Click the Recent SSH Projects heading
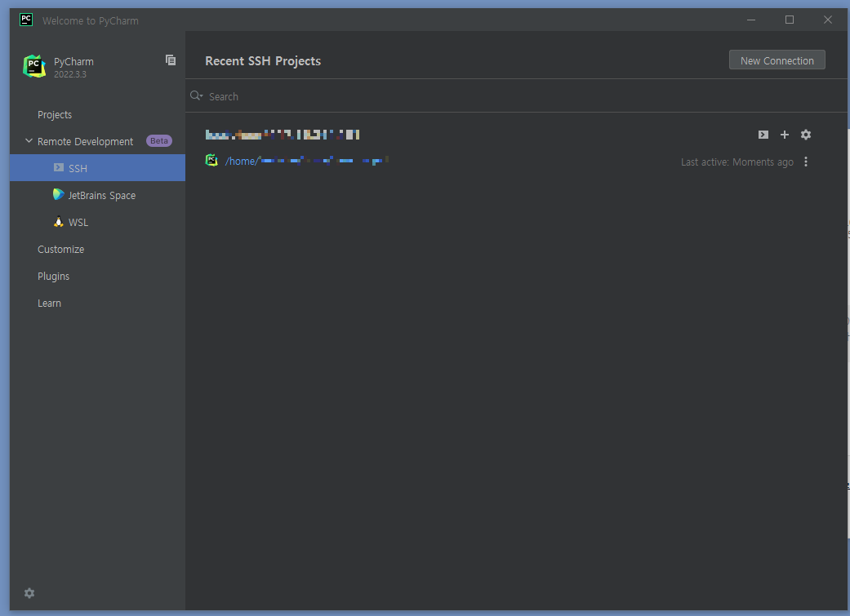Screen dimensions: 850x616 [x=263, y=61]
